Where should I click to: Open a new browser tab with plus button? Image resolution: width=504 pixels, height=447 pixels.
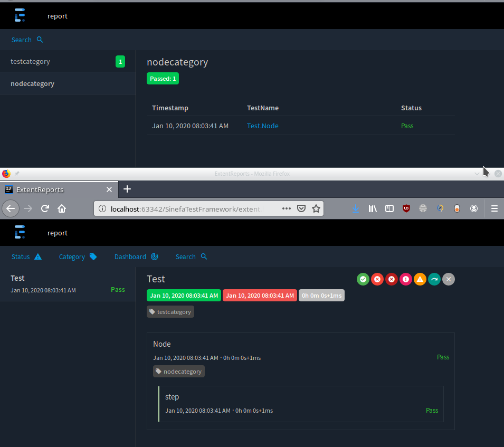tap(127, 189)
